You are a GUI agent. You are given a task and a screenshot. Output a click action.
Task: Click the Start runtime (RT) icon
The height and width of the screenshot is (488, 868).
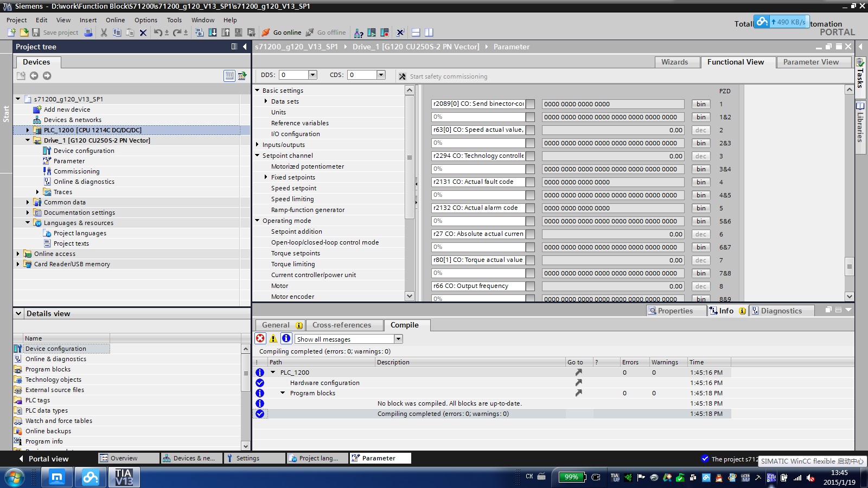[251, 33]
